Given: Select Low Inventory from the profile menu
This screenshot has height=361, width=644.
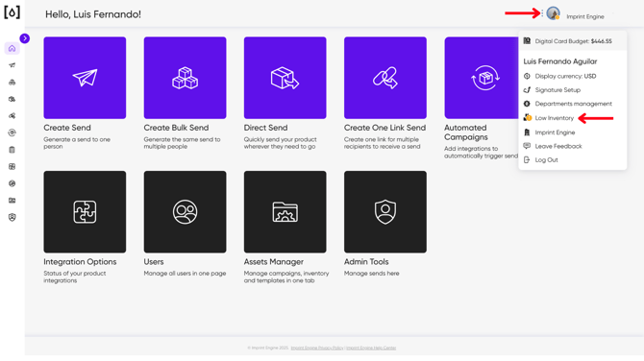Looking at the screenshot, I should [554, 118].
